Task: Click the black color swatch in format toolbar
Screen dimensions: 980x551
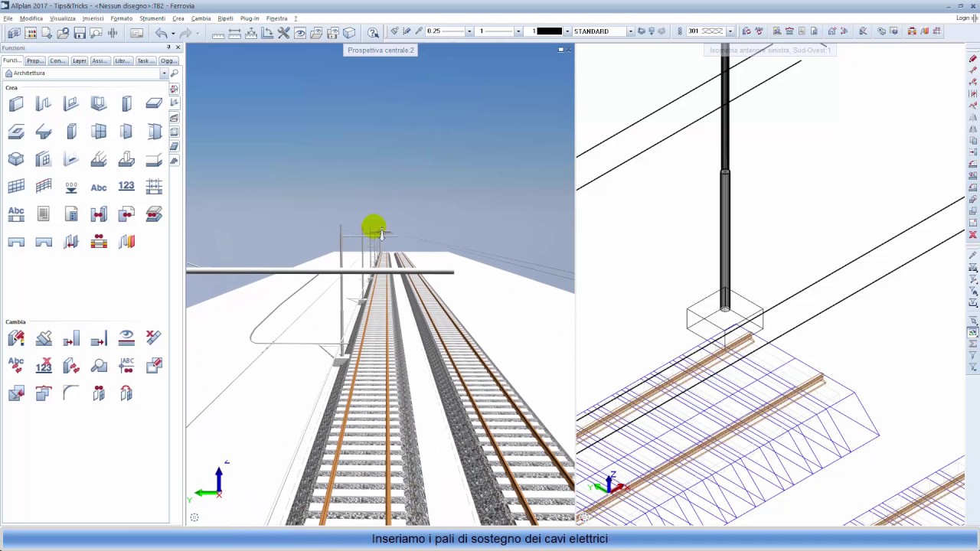Action: [549, 31]
